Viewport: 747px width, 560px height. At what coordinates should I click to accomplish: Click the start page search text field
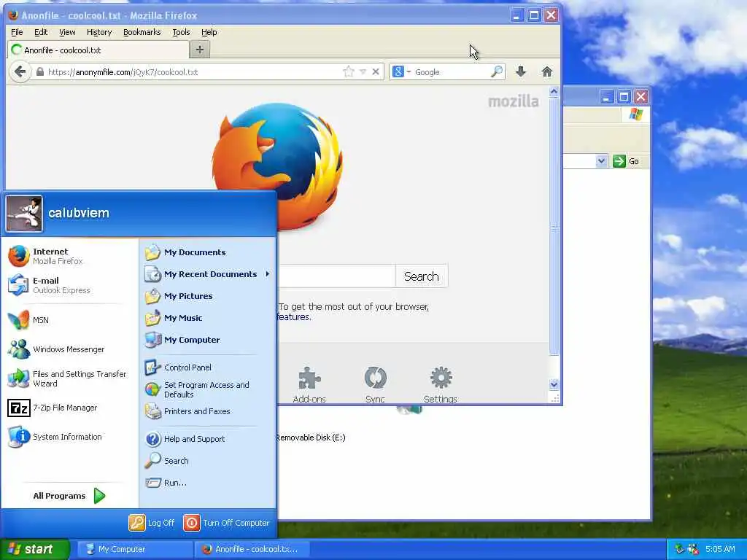[337, 276]
